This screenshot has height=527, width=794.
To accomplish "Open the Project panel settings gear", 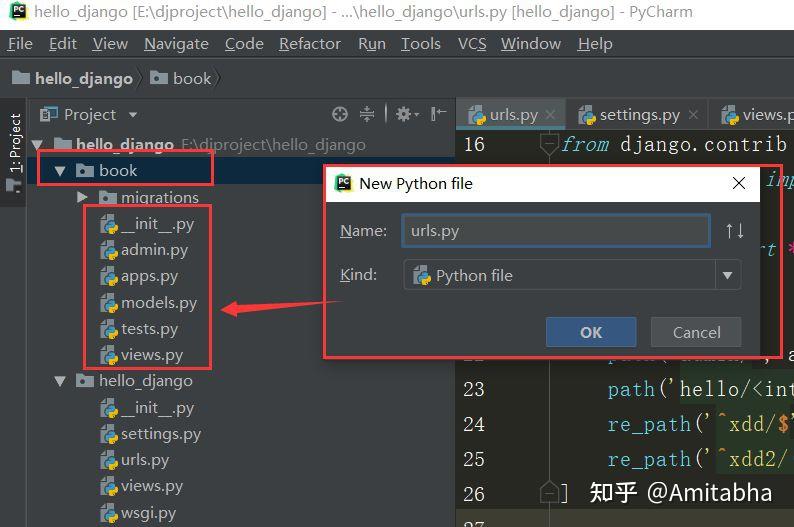I will click(x=403, y=114).
